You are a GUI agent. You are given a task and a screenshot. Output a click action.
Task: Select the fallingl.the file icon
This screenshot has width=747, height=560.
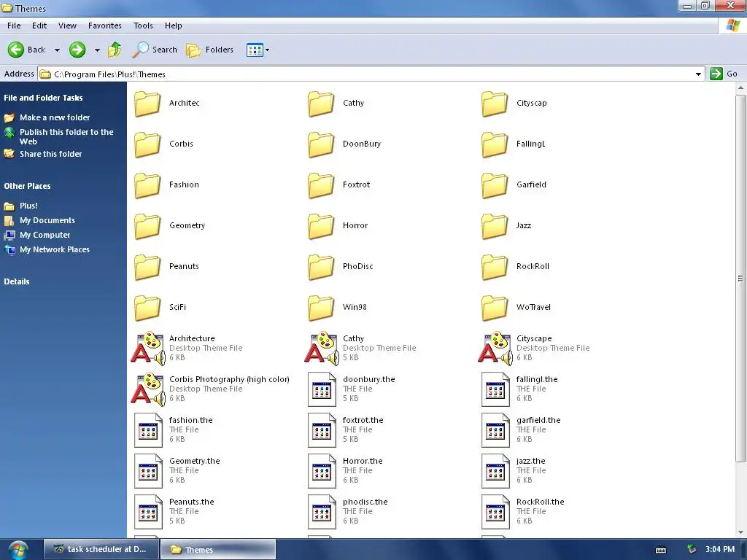click(495, 389)
